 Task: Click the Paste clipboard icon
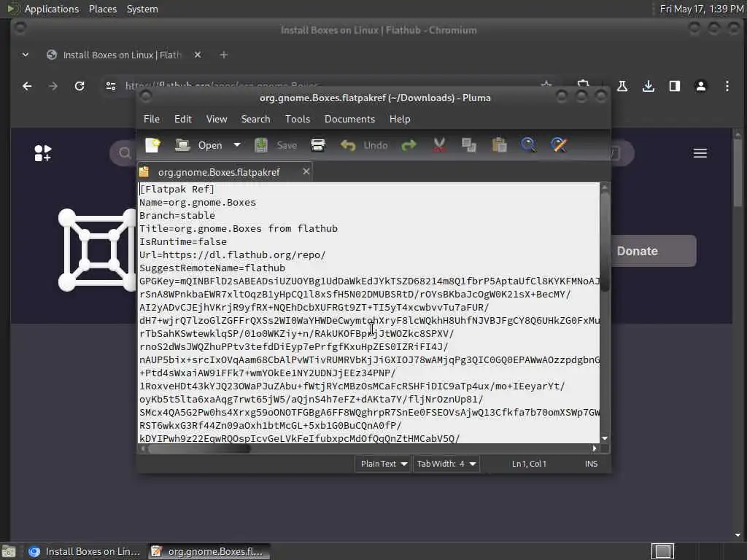click(499, 145)
